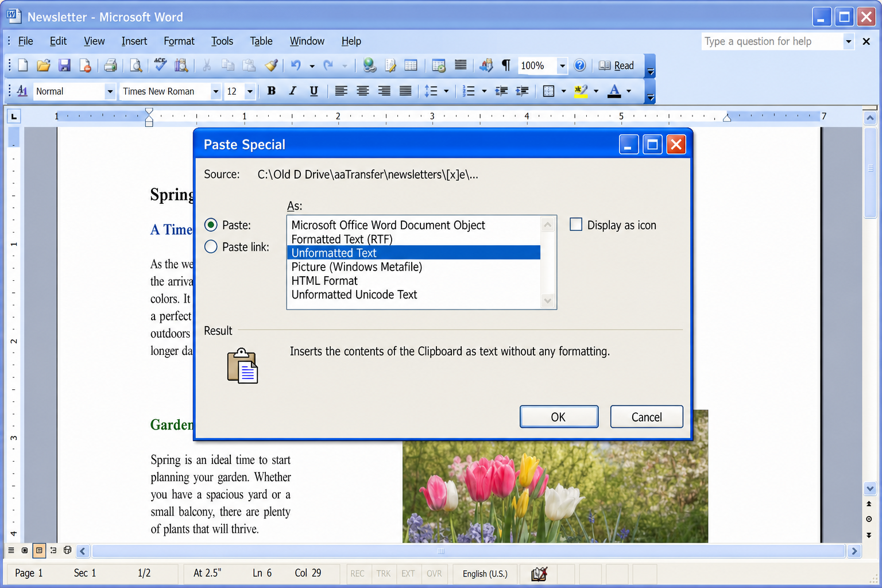
Task: Open Print Preview with the magnifier page icon
Action: (136, 65)
